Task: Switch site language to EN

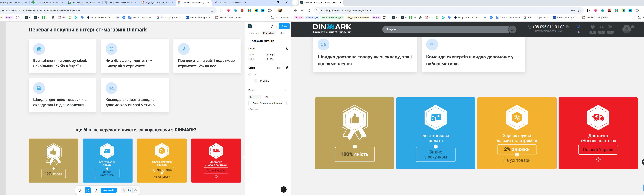Action: 578,32
